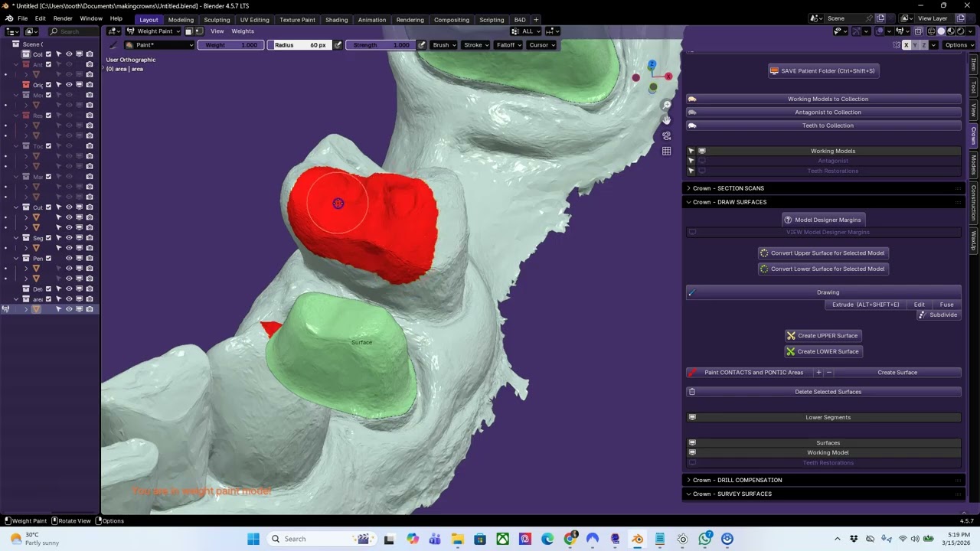Click the Windows Start button
The image size is (980, 551).
[x=253, y=539]
